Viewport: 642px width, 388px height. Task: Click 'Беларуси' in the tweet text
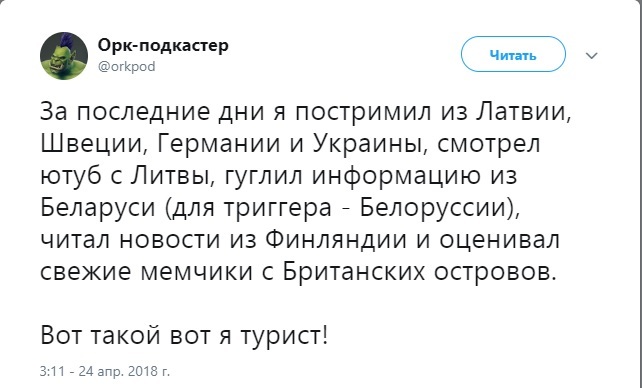click(98, 208)
